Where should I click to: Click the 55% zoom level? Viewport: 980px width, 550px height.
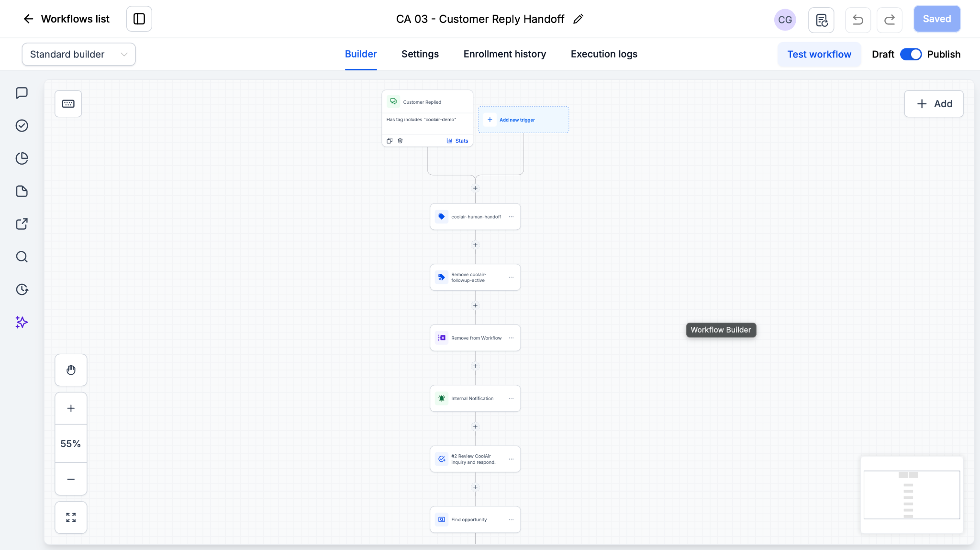click(71, 444)
